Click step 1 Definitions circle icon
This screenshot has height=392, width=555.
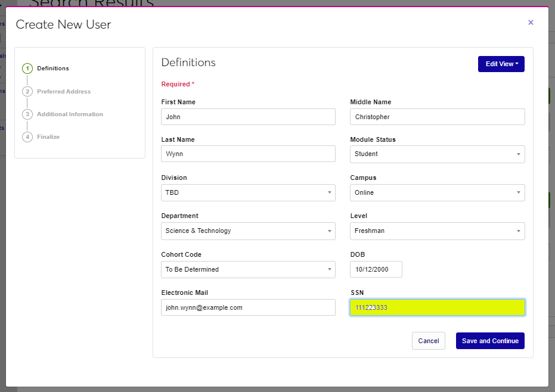pyautogui.click(x=27, y=69)
